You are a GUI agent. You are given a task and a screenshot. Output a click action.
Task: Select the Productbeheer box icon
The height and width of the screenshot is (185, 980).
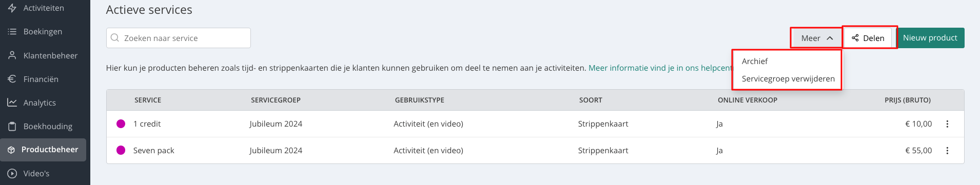pyautogui.click(x=11, y=150)
